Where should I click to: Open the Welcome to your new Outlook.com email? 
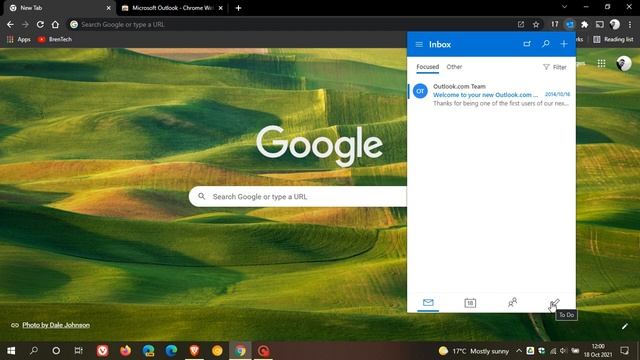click(x=492, y=95)
